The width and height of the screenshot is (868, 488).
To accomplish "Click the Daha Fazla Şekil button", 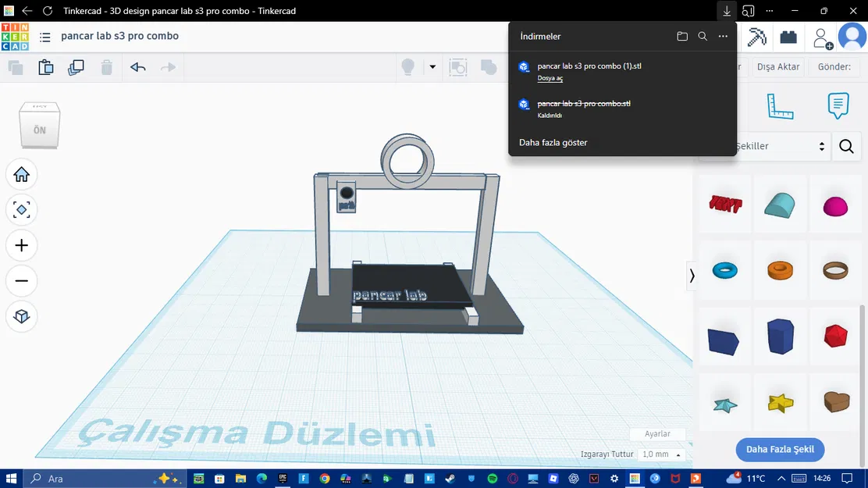I will pos(780,450).
